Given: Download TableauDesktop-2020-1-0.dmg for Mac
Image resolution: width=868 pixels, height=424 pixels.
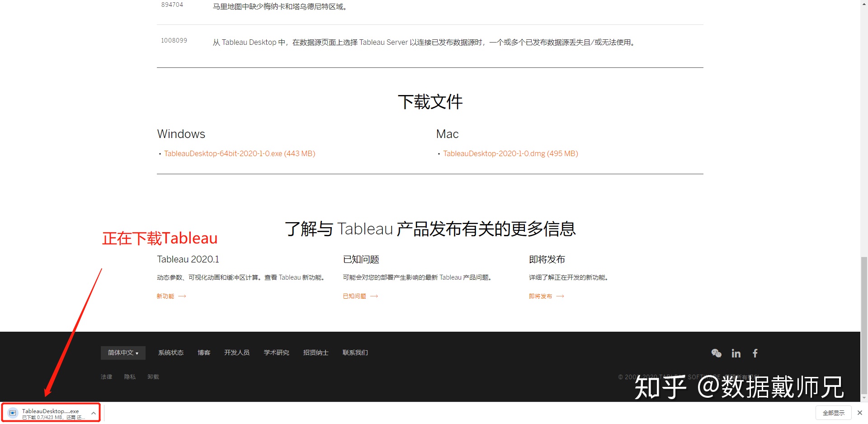Looking at the screenshot, I should click(510, 154).
